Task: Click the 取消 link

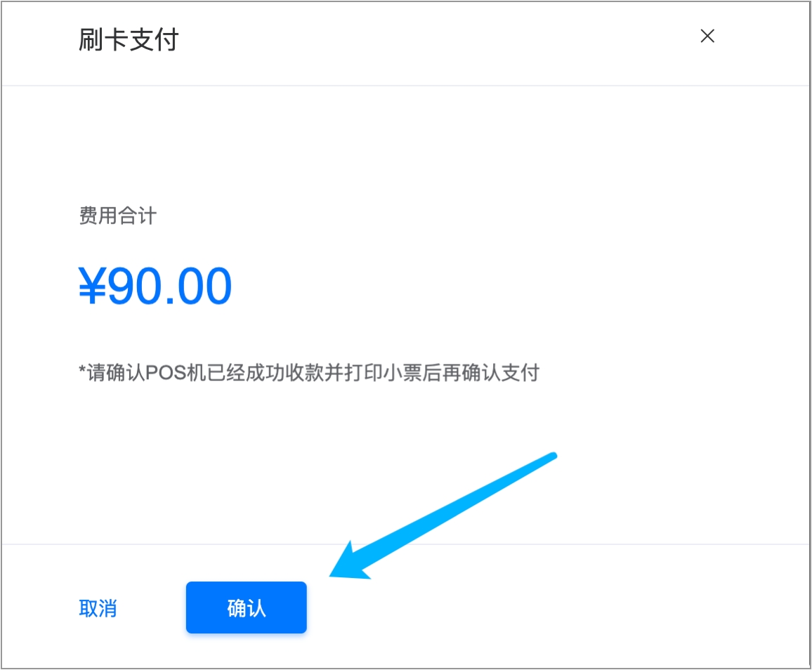Action: (98, 608)
